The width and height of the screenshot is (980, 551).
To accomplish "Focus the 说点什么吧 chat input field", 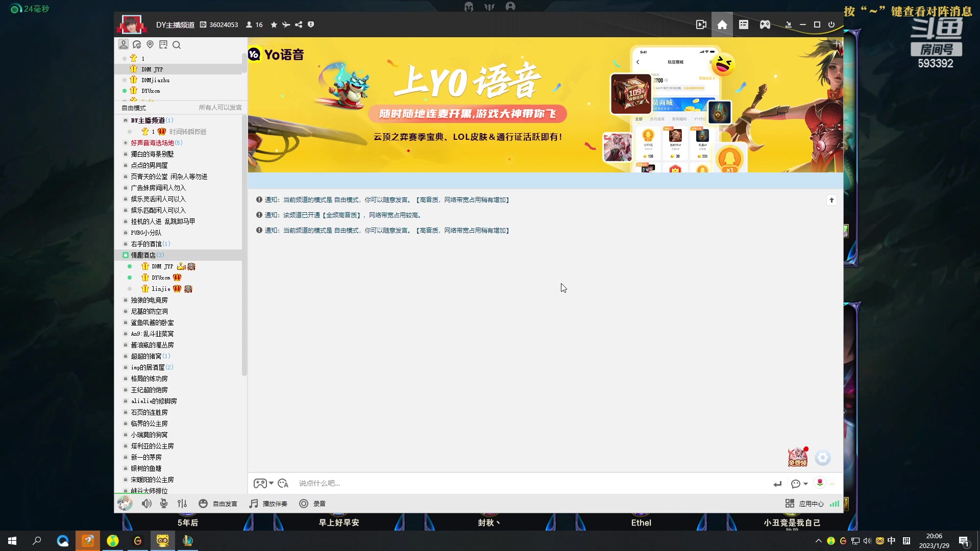I will (531, 483).
